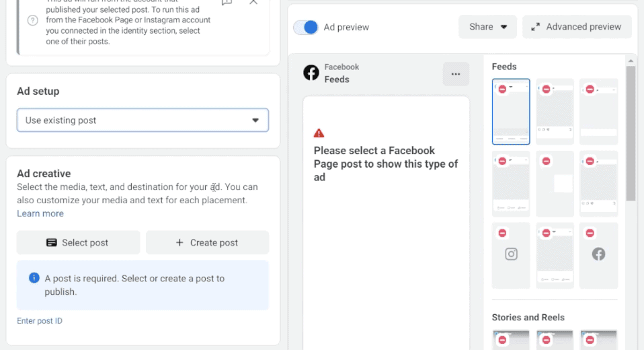
Task: Click the Enter post ID link
Action: click(40, 321)
